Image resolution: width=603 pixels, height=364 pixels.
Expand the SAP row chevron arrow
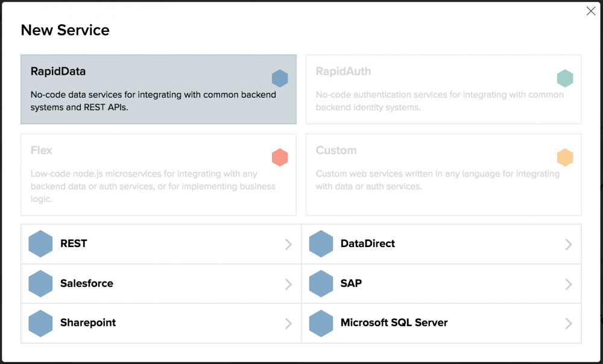tap(569, 284)
